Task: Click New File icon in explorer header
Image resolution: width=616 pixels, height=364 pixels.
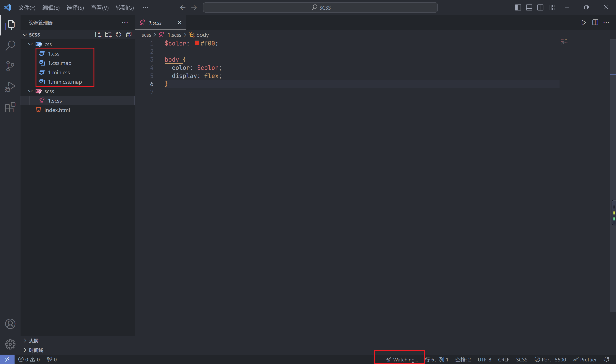Action: pos(98,35)
